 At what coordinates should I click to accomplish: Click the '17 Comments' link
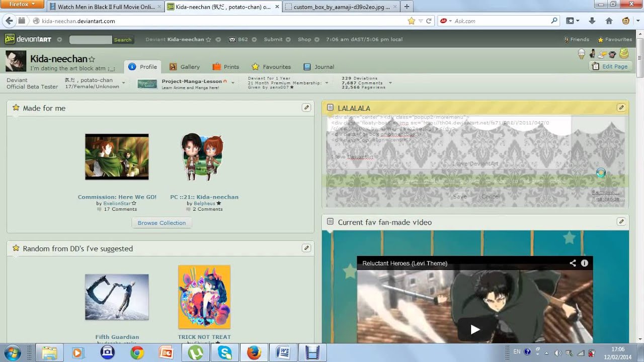click(x=120, y=209)
